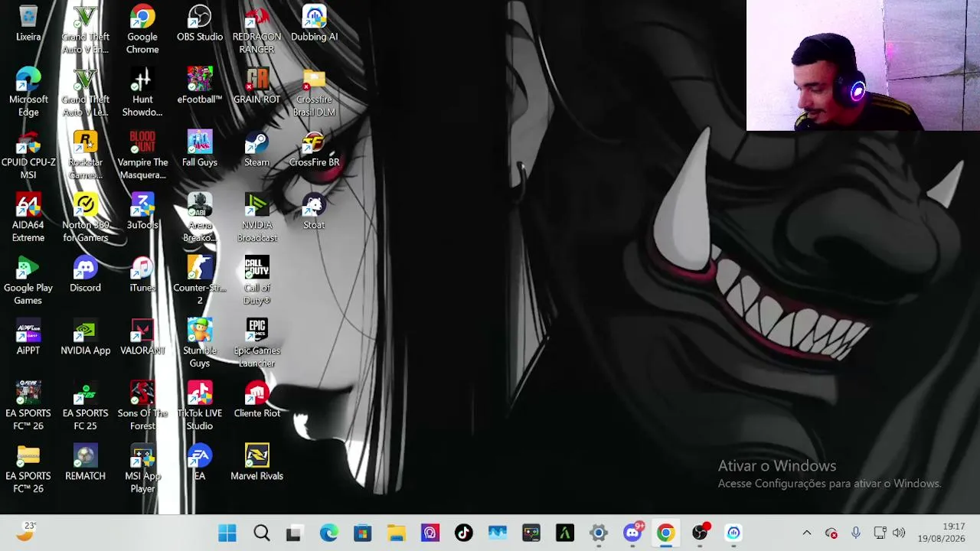Select Norton 360 for Gamers icon

coord(85,218)
